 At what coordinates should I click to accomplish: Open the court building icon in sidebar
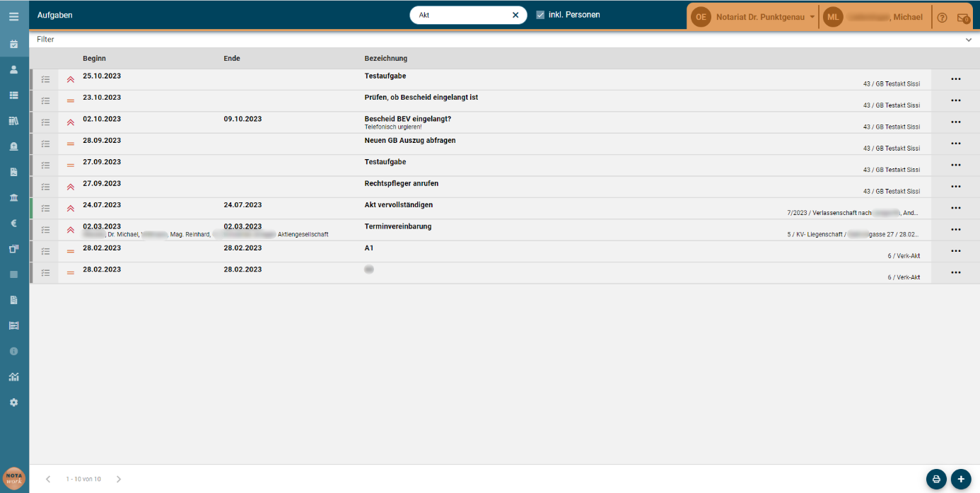point(13,197)
